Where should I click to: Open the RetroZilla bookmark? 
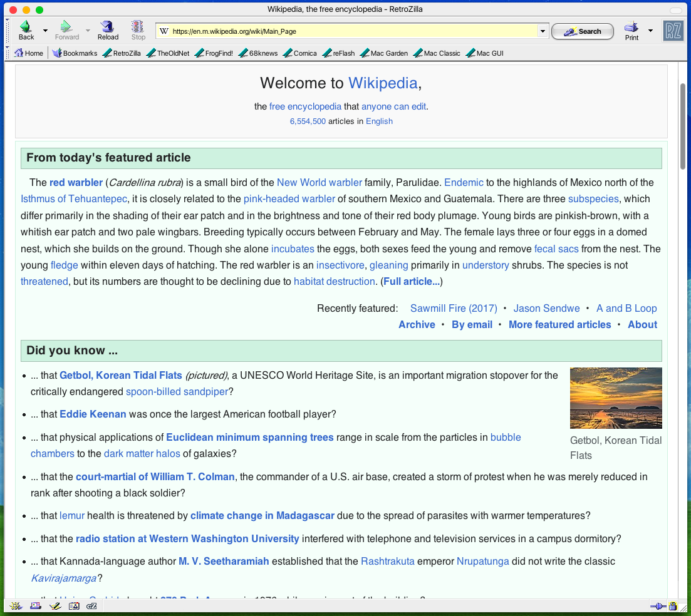(x=122, y=53)
